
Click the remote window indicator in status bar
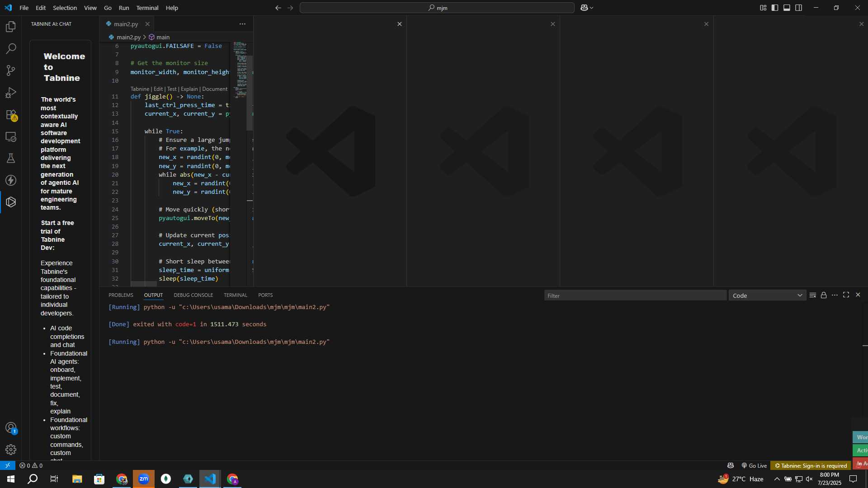8,465
